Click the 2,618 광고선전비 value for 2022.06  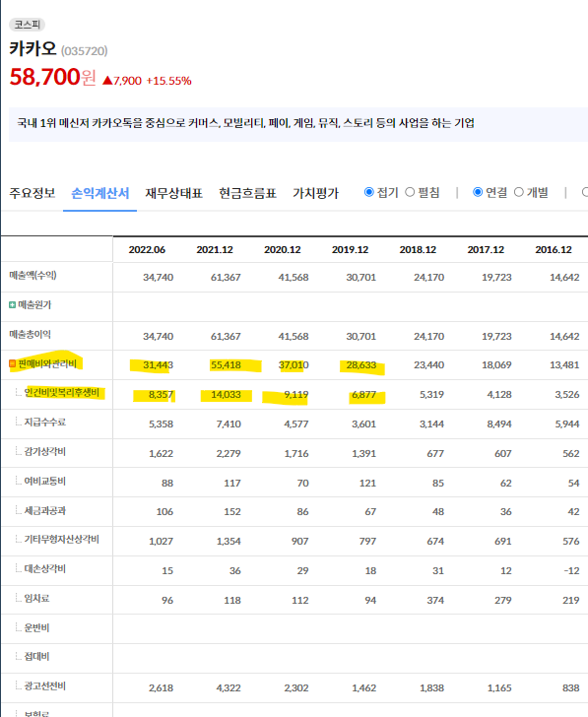[x=161, y=688]
